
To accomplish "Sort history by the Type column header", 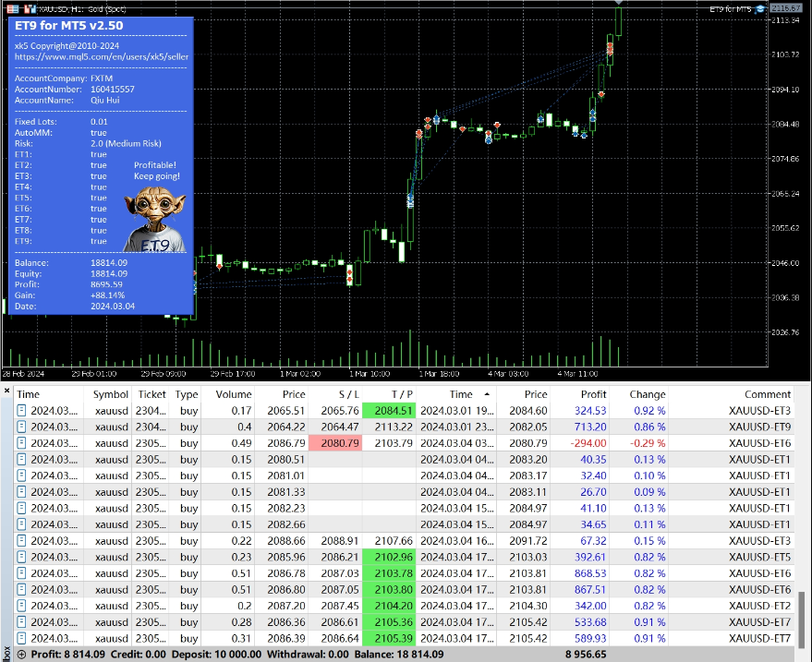I will pyautogui.click(x=187, y=394).
